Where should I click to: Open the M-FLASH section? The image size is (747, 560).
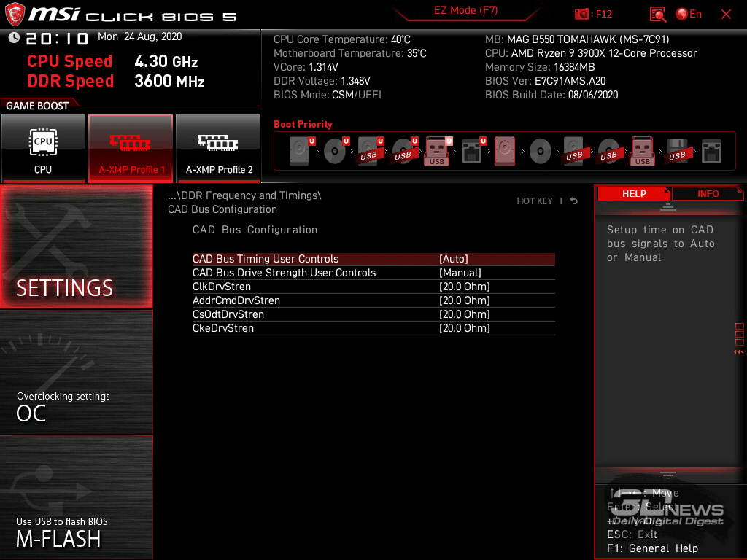(76, 497)
